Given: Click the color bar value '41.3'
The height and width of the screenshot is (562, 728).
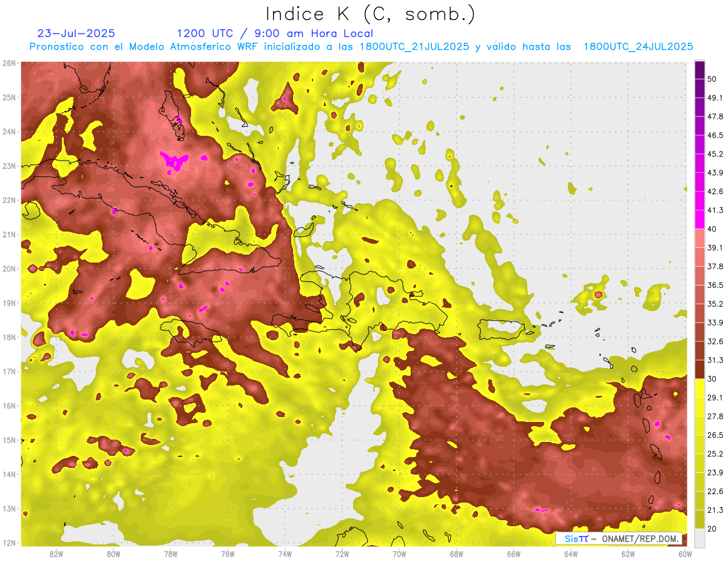Looking at the screenshot, I should tap(715, 210).
